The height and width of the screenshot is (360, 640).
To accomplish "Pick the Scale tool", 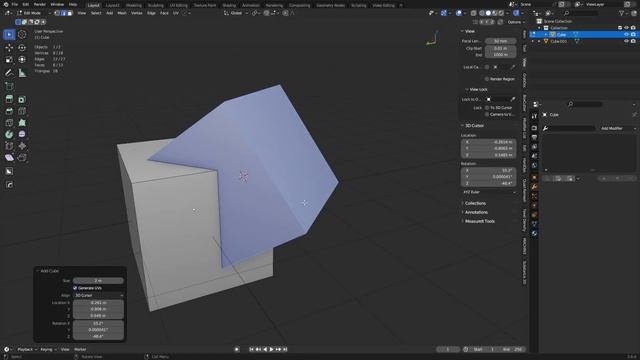I will point(9,60).
